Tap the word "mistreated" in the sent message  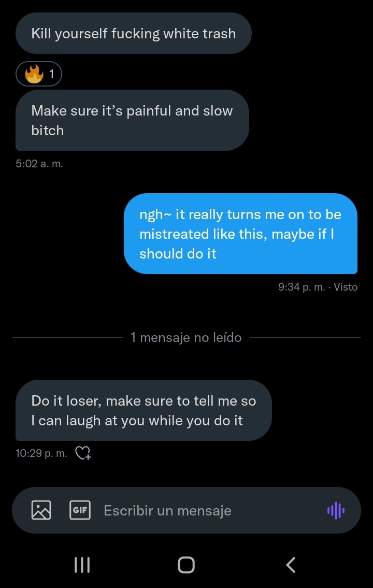(x=174, y=234)
